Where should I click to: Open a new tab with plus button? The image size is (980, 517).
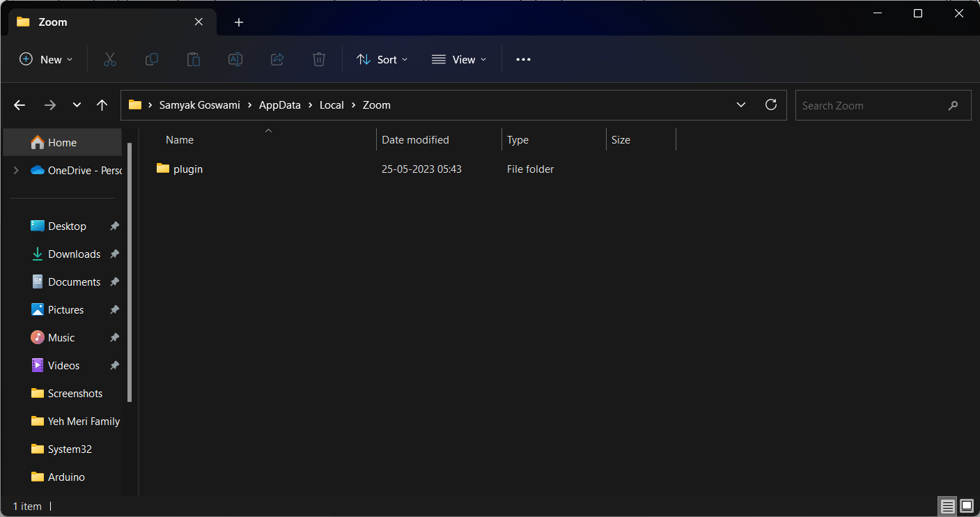239,22
